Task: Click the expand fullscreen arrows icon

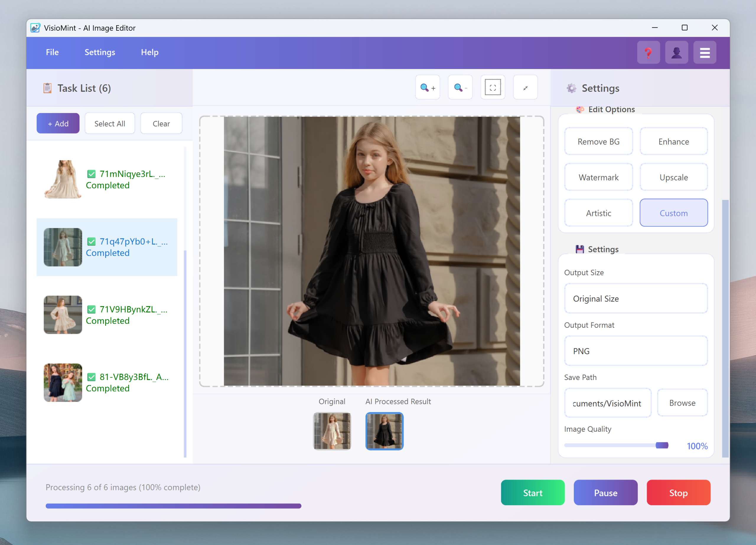Action: coord(525,88)
